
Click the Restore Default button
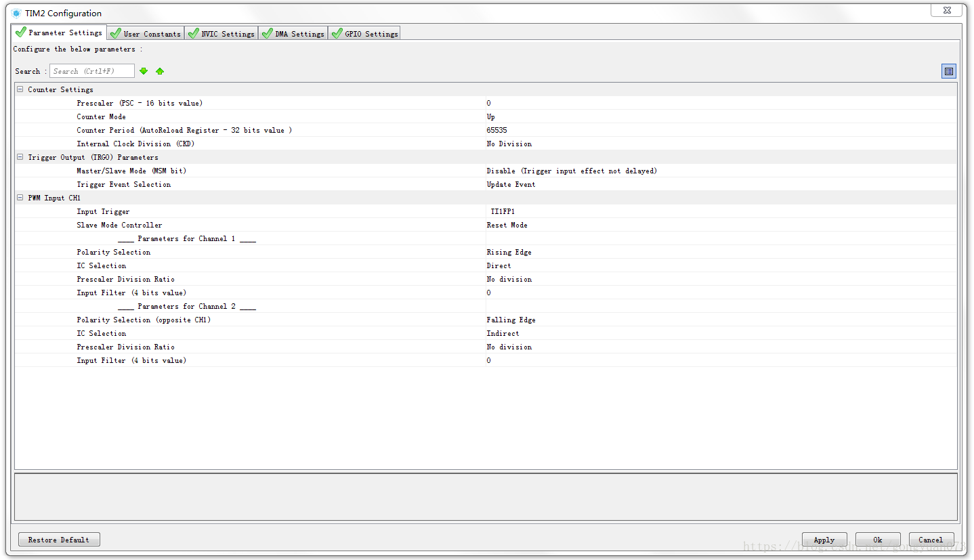pyautogui.click(x=59, y=540)
